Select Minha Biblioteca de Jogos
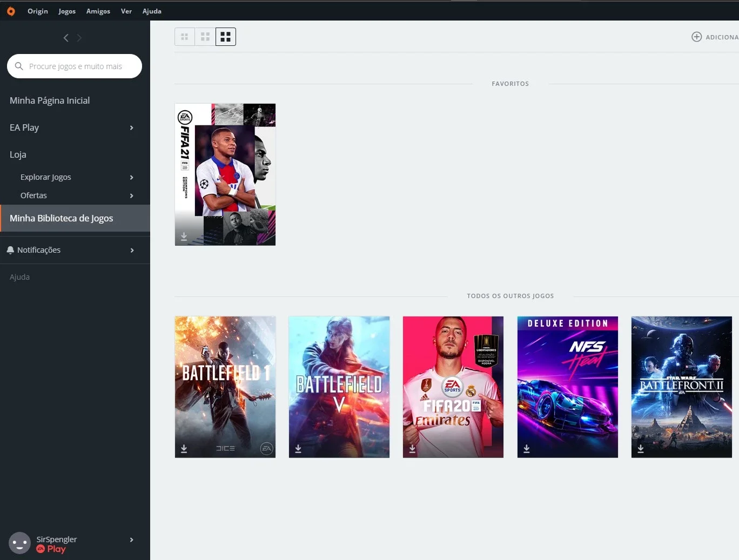This screenshot has height=560, width=739. (x=75, y=218)
